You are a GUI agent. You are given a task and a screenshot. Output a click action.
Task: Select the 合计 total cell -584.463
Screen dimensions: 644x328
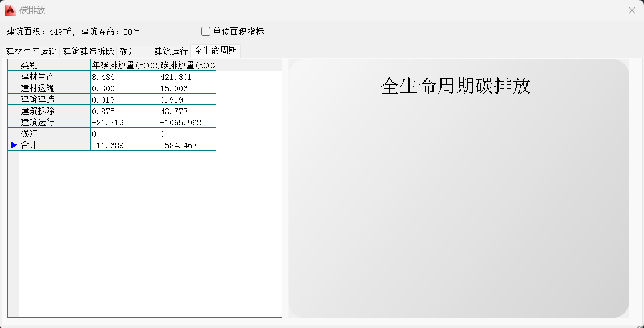(x=187, y=145)
